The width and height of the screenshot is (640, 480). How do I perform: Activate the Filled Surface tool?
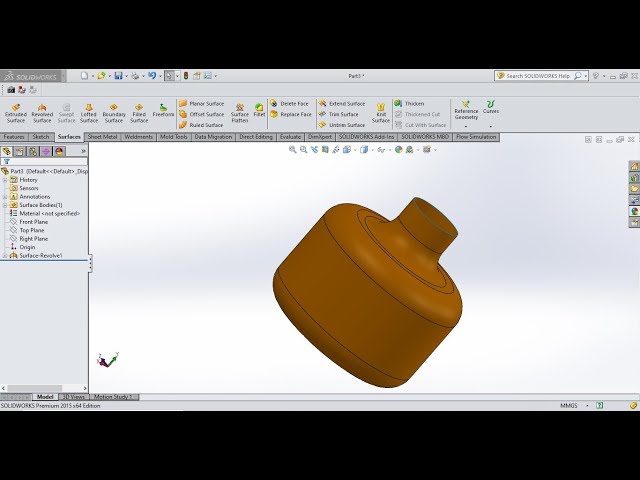(139, 113)
